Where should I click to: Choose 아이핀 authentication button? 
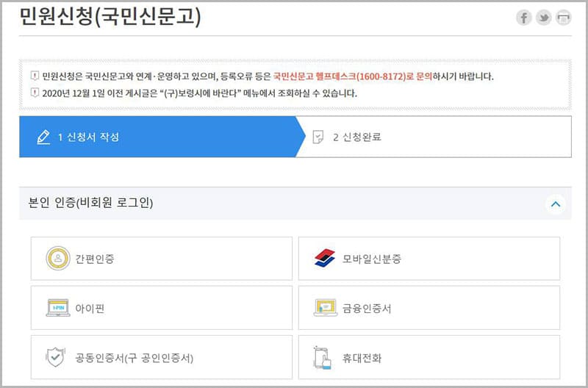pyautogui.click(x=162, y=308)
